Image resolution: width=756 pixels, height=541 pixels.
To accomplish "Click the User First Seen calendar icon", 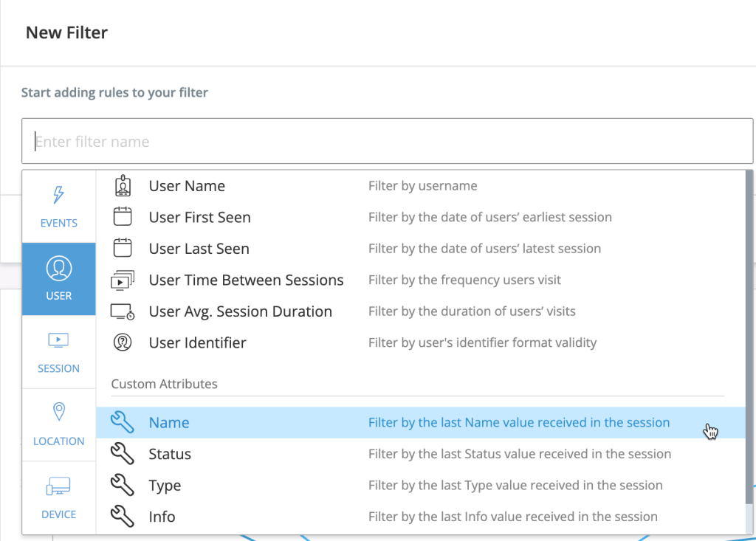I will coord(123,217).
